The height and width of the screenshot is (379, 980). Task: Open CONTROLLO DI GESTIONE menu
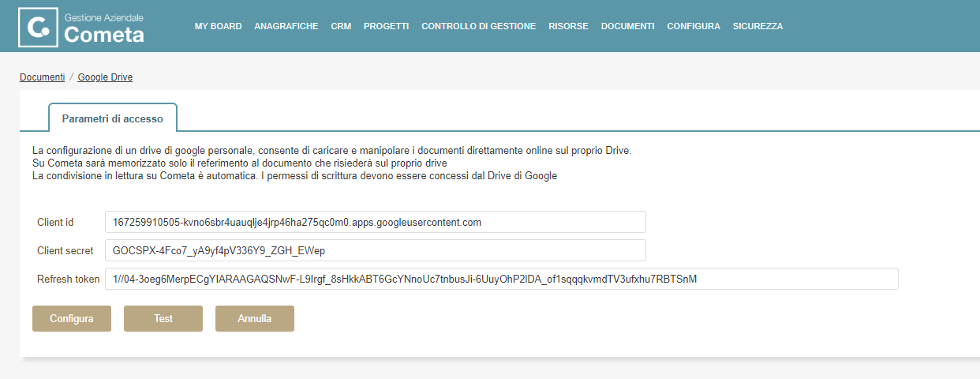click(x=478, y=26)
